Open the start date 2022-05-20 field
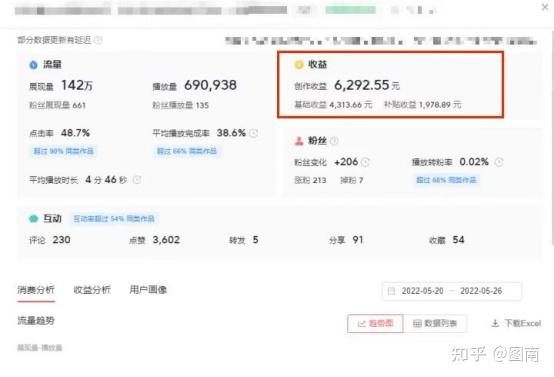The height and width of the screenshot is (377, 554). pos(423,291)
